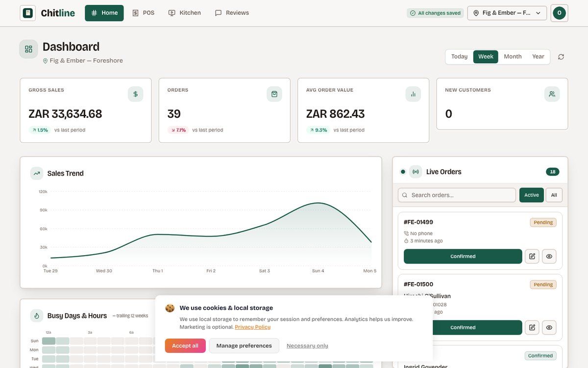The width and height of the screenshot is (588, 368).
Task: Show All live orders
Action: pyautogui.click(x=554, y=195)
